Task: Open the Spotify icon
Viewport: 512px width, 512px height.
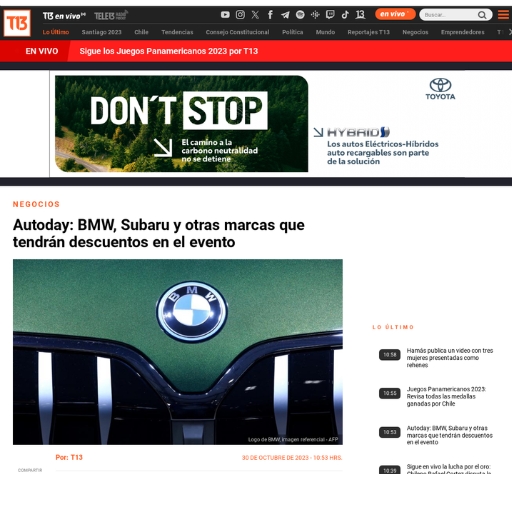Action: [300, 15]
